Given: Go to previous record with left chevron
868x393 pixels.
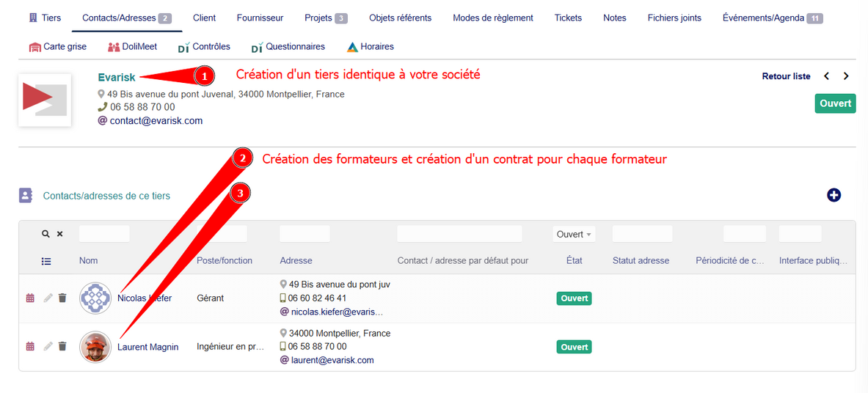Looking at the screenshot, I should [827, 76].
